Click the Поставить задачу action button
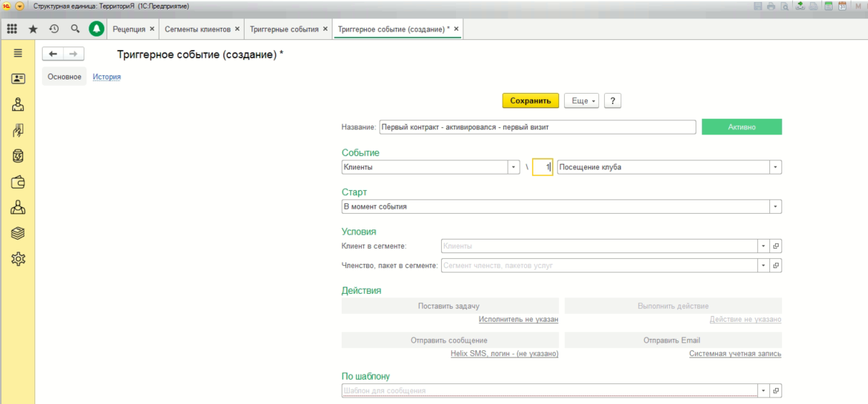Image resolution: width=868 pixels, height=404 pixels. [449, 306]
